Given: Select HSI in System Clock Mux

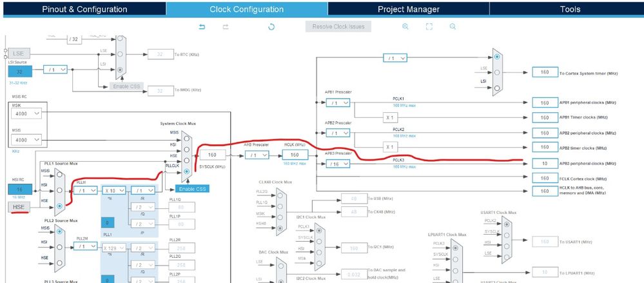Looking at the screenshot, I should pos(187,150).
